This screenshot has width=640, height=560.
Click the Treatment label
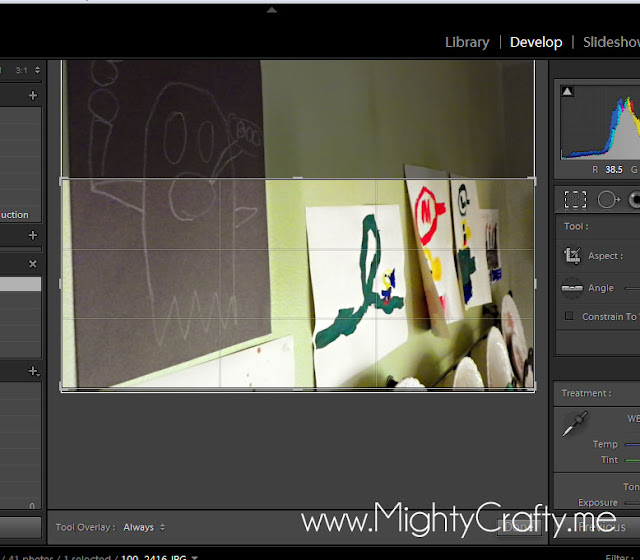(x=586, y=393)
